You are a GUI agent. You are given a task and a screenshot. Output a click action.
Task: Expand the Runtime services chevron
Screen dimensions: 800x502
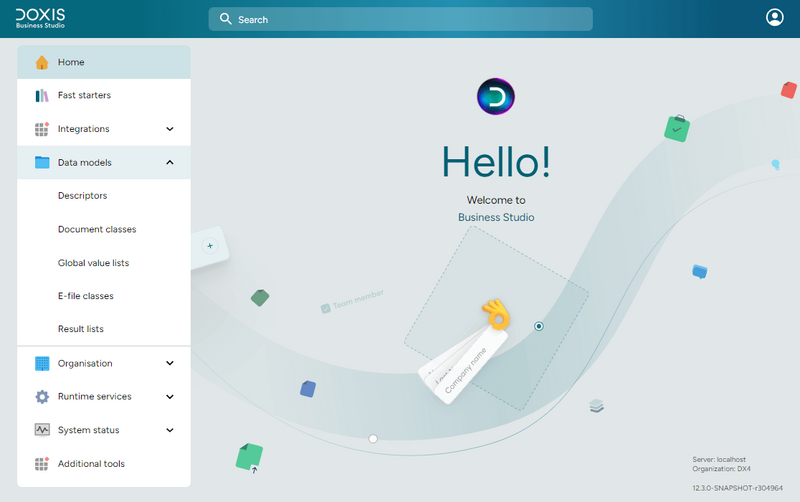[x=170, y=397]
